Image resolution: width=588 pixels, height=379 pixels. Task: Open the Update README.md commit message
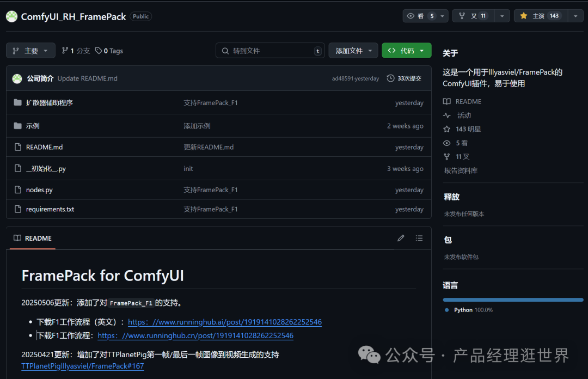[87, 78]
